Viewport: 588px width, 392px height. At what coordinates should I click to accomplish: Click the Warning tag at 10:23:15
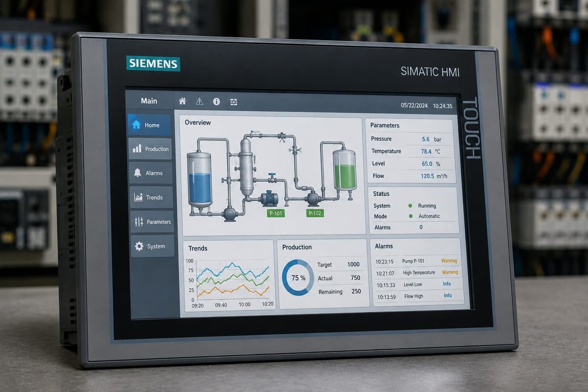[x=449, y=261]
